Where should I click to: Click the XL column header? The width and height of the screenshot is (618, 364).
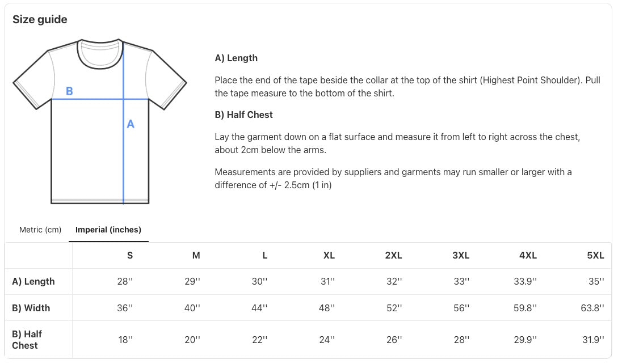pyautogui.click(x=329, y=255)
